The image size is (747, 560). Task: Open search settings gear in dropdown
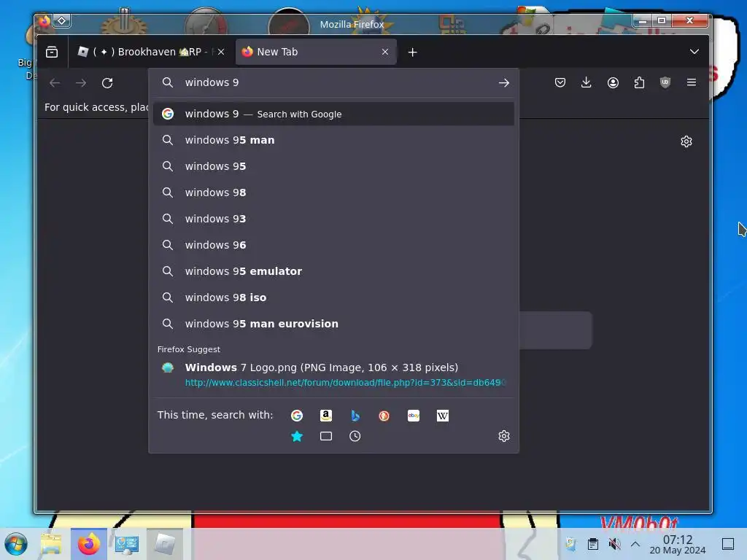coord(504,436)
